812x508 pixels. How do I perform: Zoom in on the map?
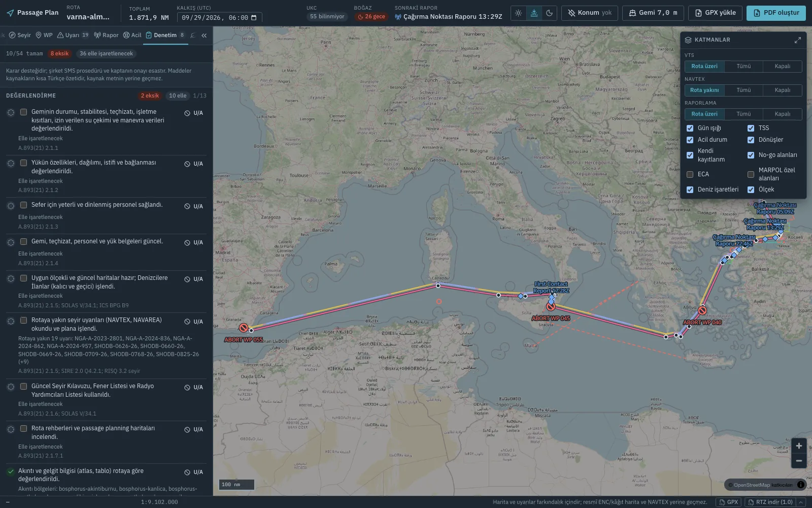(799, 446)
